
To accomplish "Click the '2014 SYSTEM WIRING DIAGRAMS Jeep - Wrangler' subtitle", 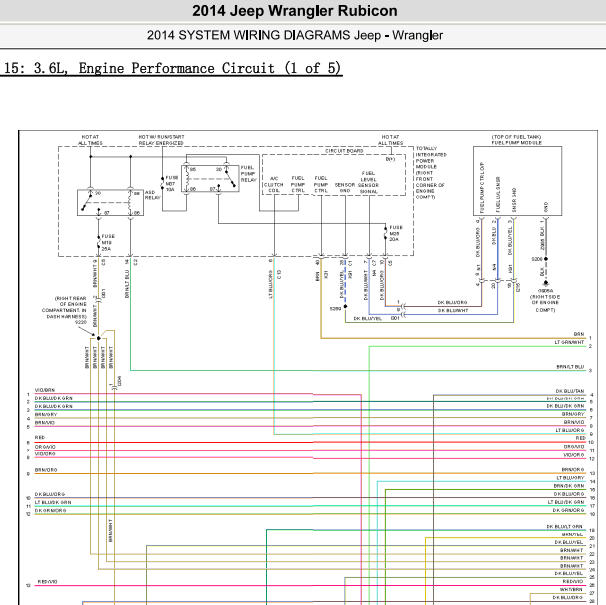I will pyautogui.click(x=294, y=35).
